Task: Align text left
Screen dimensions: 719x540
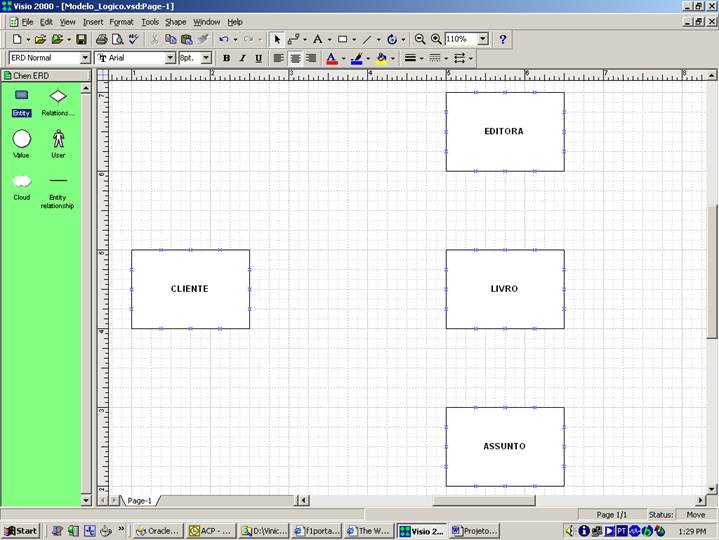Action: pos(278,58)
